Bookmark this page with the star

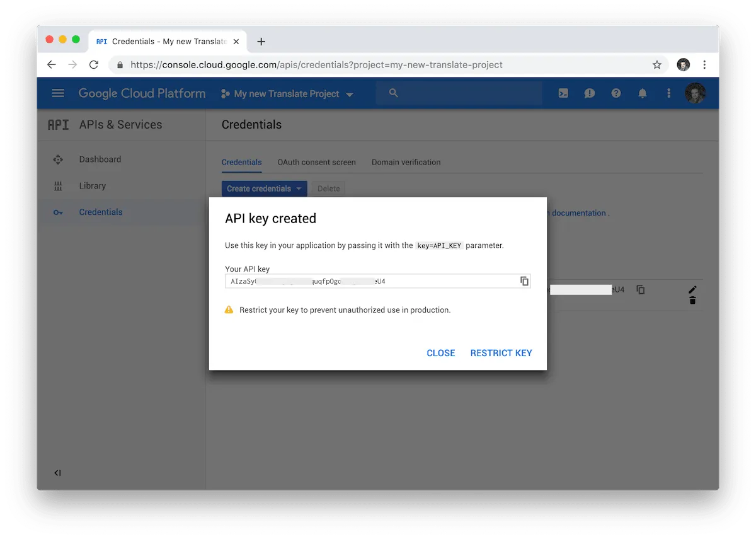(656, 64)
